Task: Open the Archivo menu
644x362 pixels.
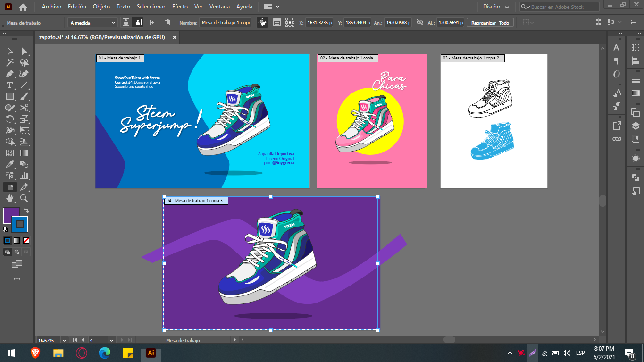Action: [51, 7]
